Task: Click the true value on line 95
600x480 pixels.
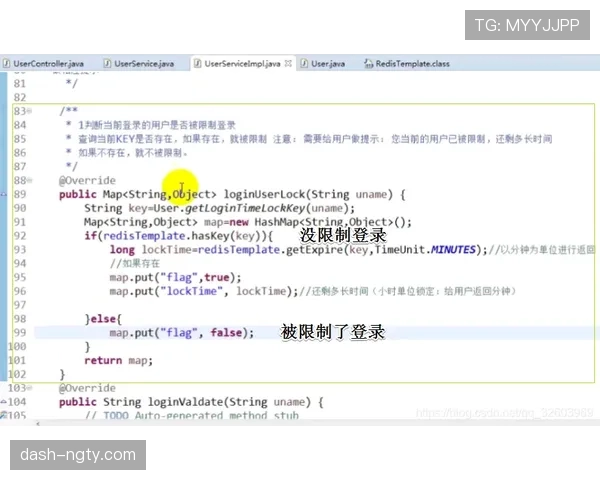Action: click(x=217, y=277)
